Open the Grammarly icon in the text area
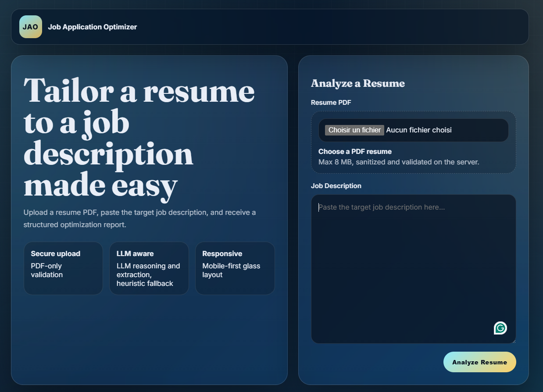Image resolution: width=543 pixels, height=392 pixels. (500, 328)
